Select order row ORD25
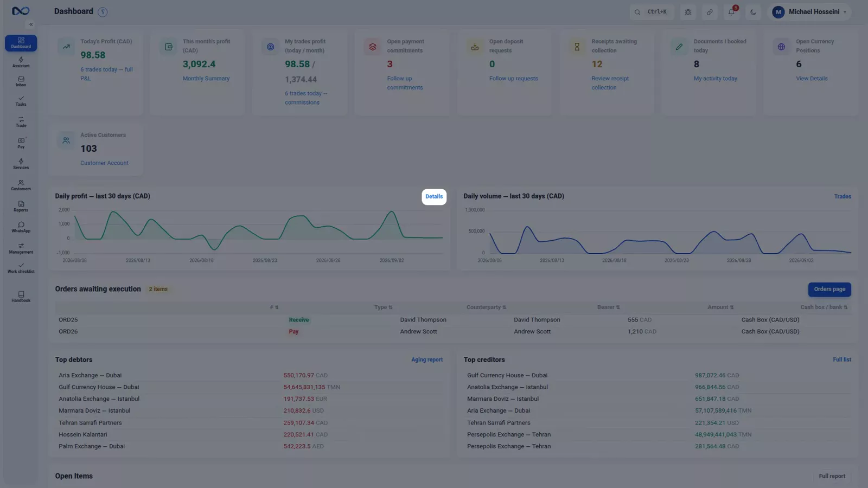The image size is (868, 488). point(453,320)
